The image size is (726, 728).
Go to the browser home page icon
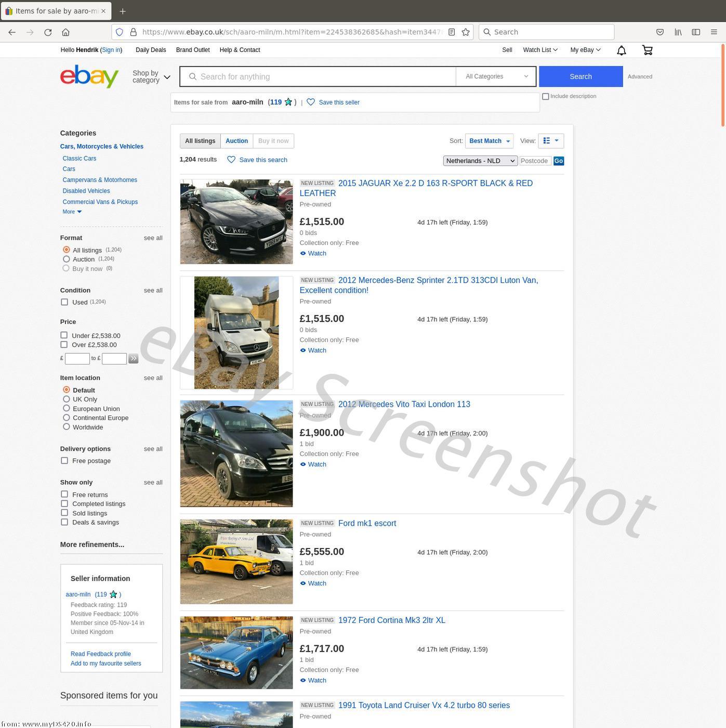pyautogui.click(x=65, y=32)
